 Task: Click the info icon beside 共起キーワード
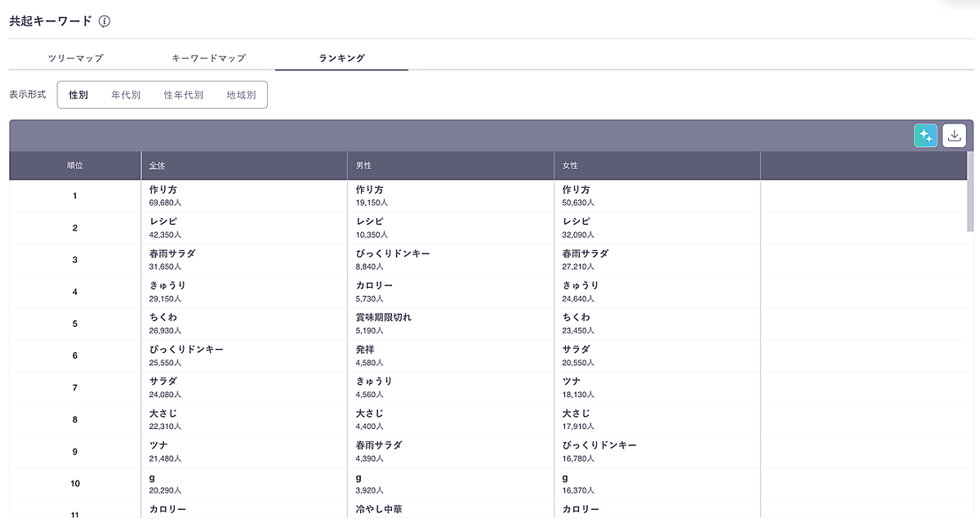tap(105, 21)
